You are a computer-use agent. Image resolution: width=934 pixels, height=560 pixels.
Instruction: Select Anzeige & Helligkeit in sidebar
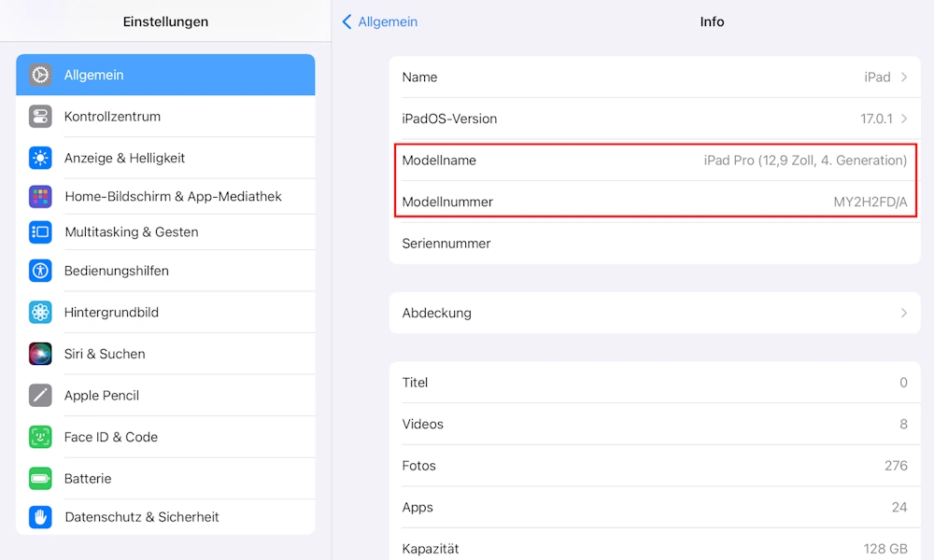[x=165, y=159]
